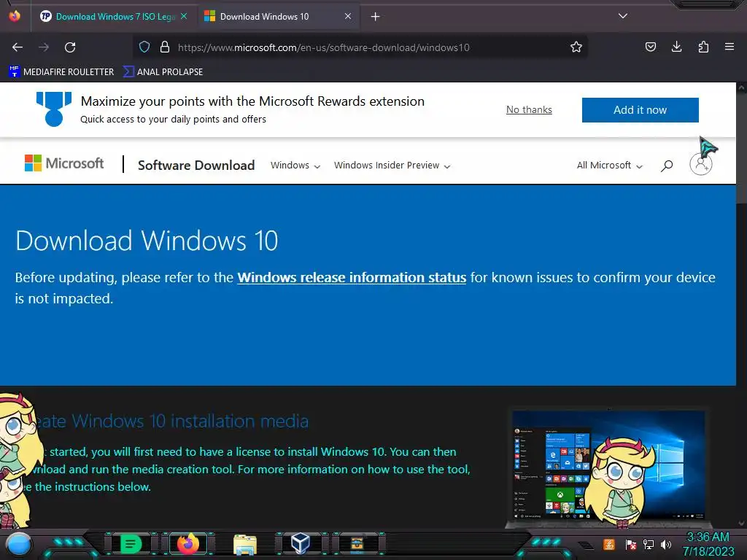Close the Download Windows 7 ISO tab
The image size is (747, 560).
point(184,16)
